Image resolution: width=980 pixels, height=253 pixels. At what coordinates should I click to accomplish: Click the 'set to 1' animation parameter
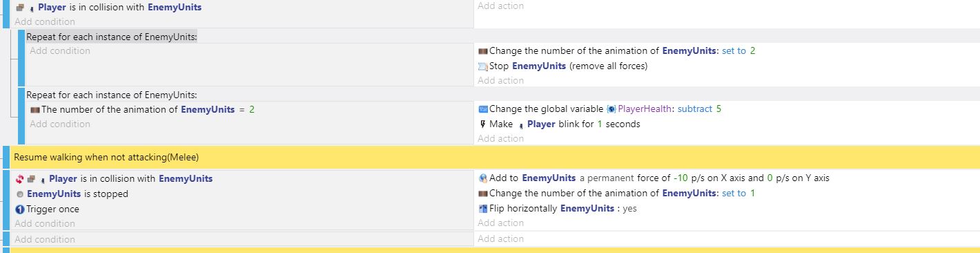(738, 194)
